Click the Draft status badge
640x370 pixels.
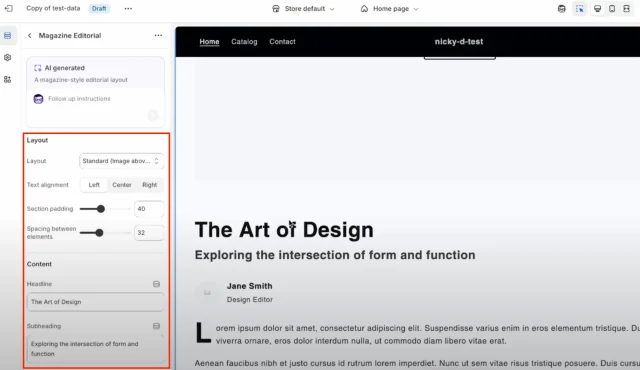tap(99, 9)
